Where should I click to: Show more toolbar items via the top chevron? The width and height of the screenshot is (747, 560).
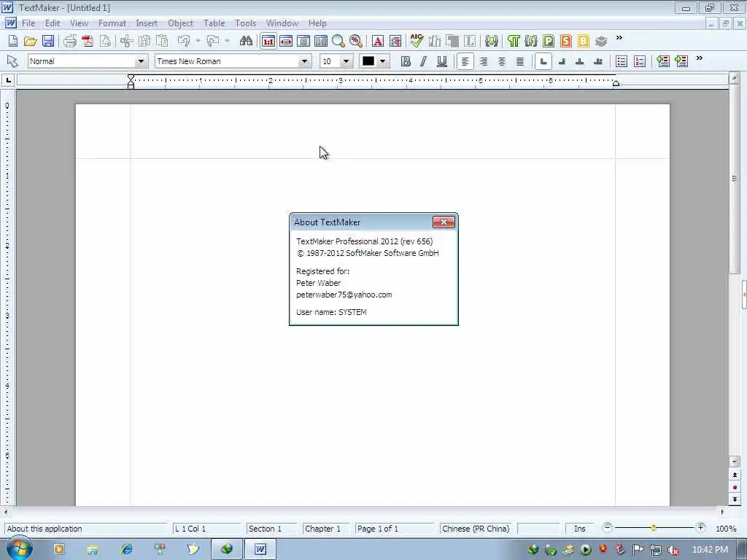[619, 38]
